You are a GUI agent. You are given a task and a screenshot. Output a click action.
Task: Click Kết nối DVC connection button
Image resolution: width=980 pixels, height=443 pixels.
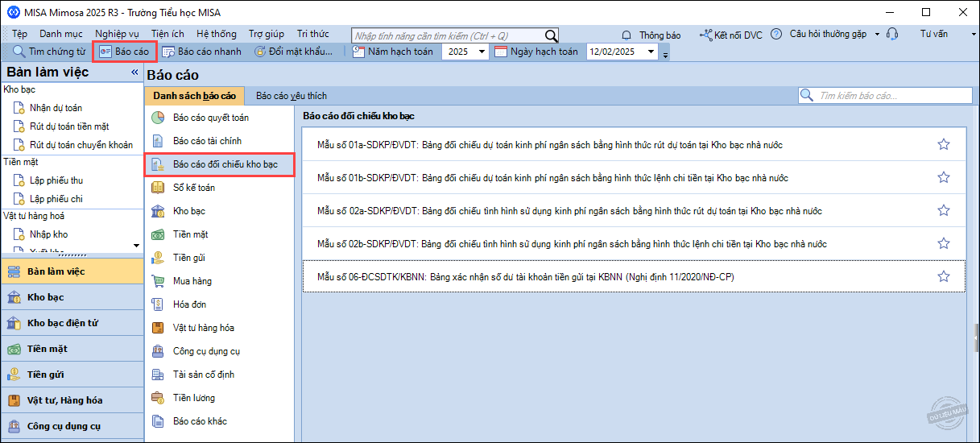pyautogui.click(x=730, y=35)
